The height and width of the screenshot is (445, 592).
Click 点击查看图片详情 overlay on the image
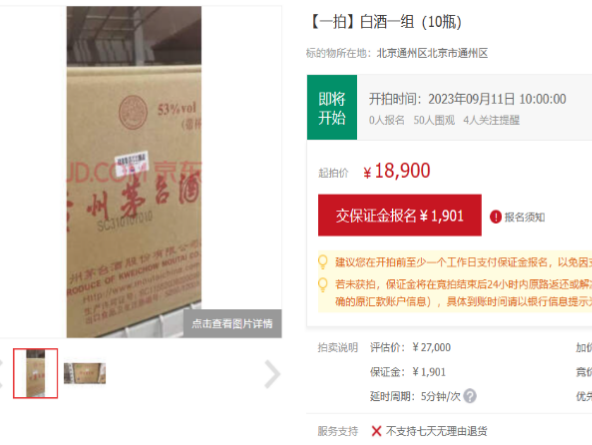tap(233, 323)
